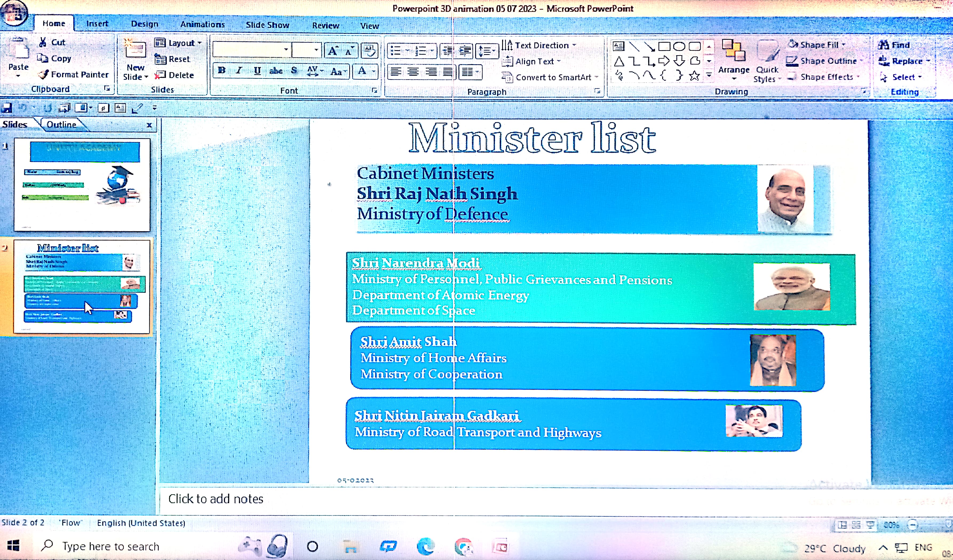Click the zoom-out button on the zoom slider
Image resolution: width=953 pixels, height=560 pixels.
click(912, 525)
